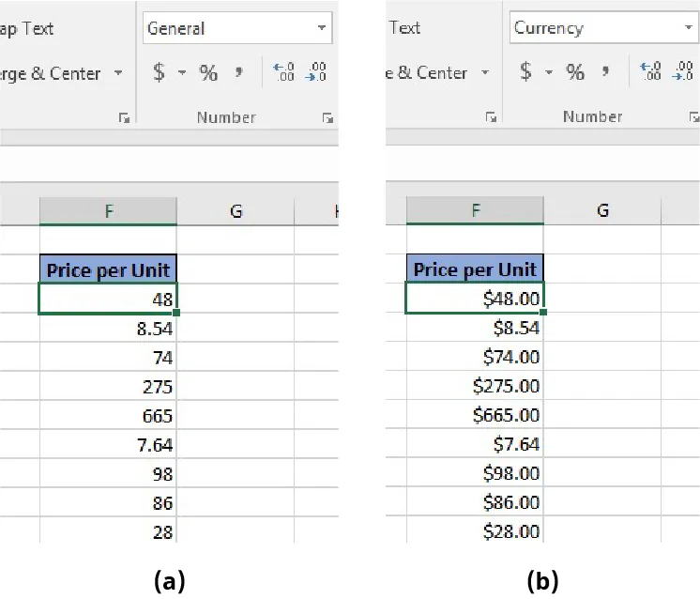Viewport: 700px width, 599px height.
Task: Click the percent style icon beside the General format box
Action: [208, 73]
